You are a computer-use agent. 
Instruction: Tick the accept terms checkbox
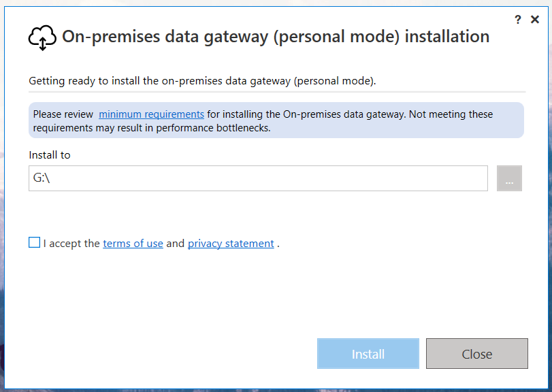point(35,243)
